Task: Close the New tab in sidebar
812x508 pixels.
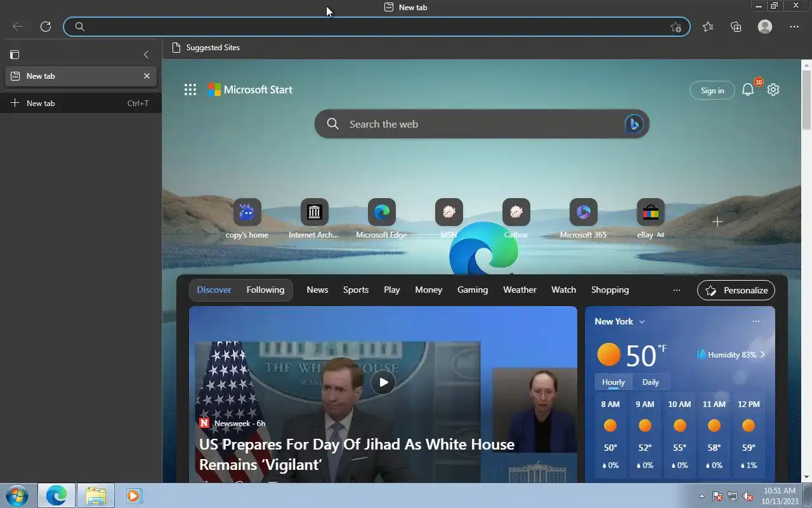Action: point(147,76)
